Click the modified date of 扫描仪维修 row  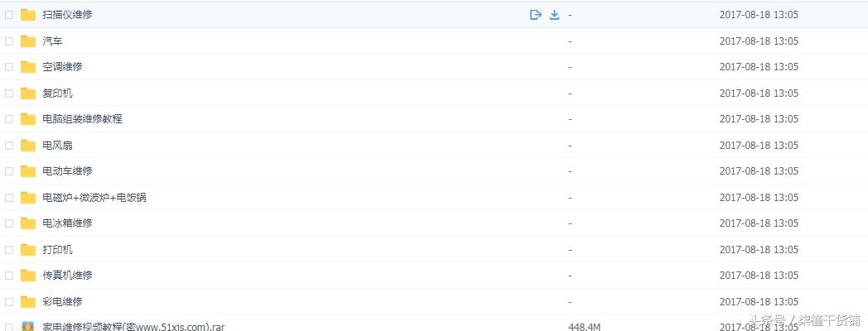pyautogui.click(x=759, y=15)
